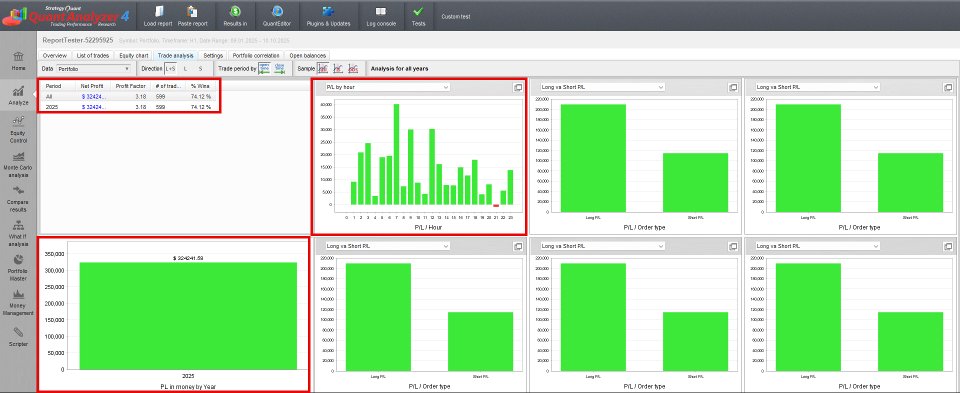Detach the bottom-left Long vs Short chart

(518, 246)
